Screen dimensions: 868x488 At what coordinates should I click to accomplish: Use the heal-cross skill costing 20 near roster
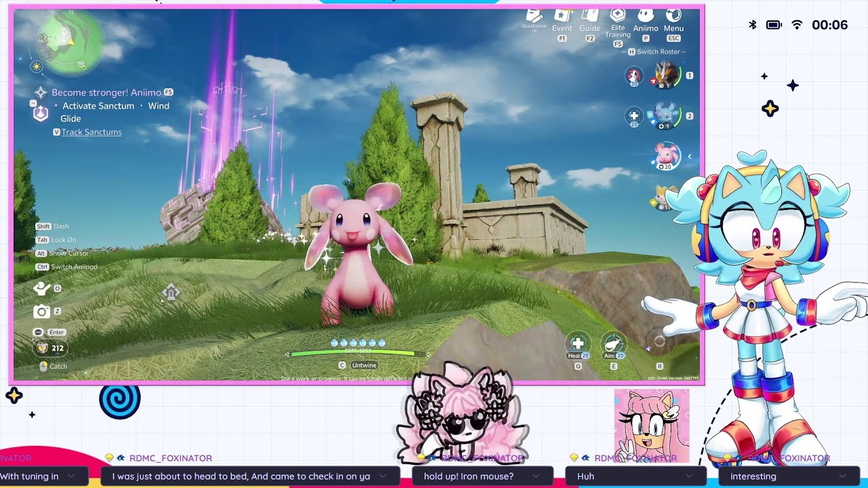pos(634,117)
